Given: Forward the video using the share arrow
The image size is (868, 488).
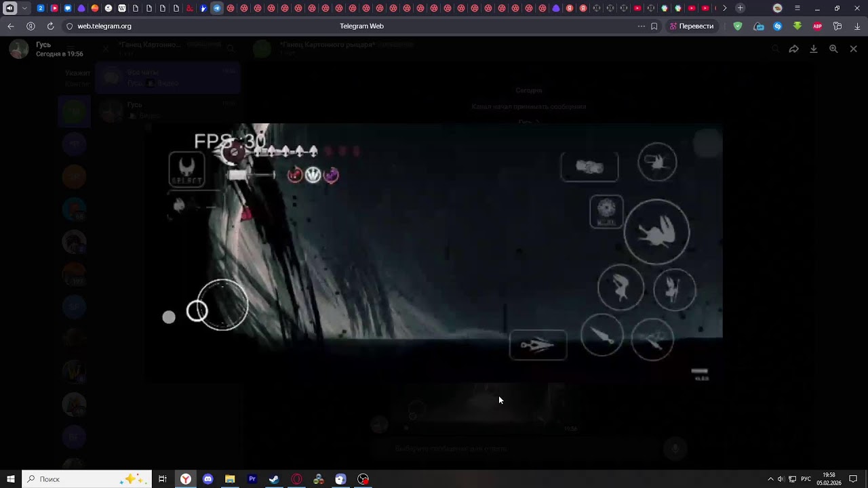Looking at the screenshot, I should point(793,49).
